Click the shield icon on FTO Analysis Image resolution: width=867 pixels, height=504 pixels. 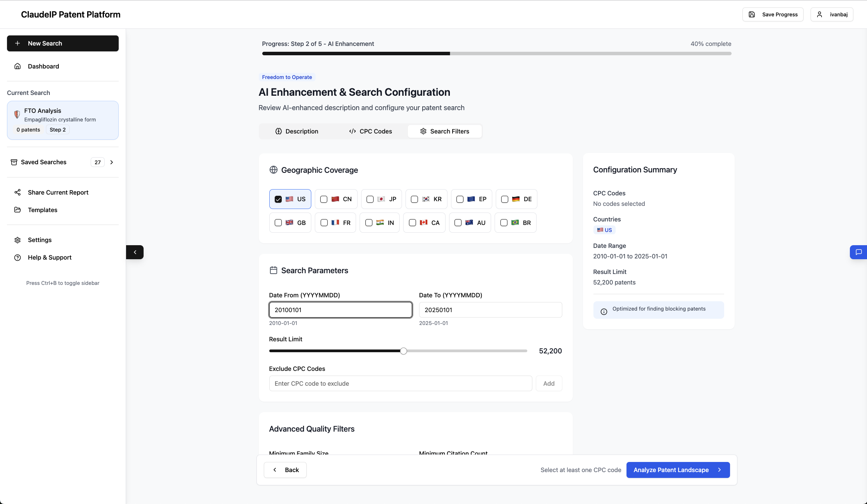pyautogui.click(x=17, y=114)
